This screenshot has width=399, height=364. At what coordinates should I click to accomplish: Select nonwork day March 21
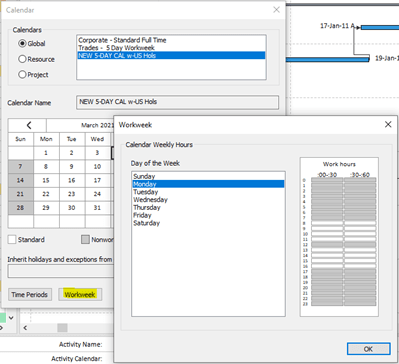pyautogui.click(x=21, y=194)
